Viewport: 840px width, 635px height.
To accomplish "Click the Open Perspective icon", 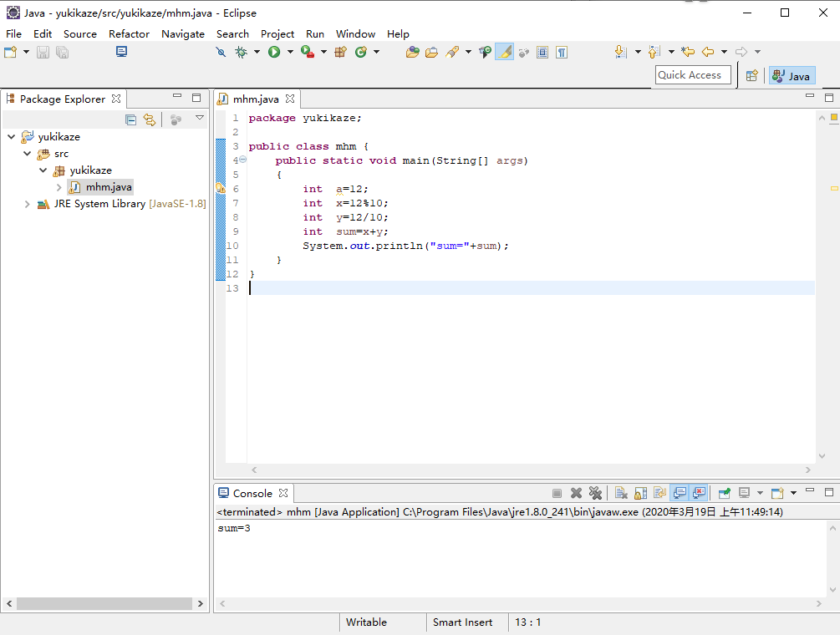I will click(752, 76).
